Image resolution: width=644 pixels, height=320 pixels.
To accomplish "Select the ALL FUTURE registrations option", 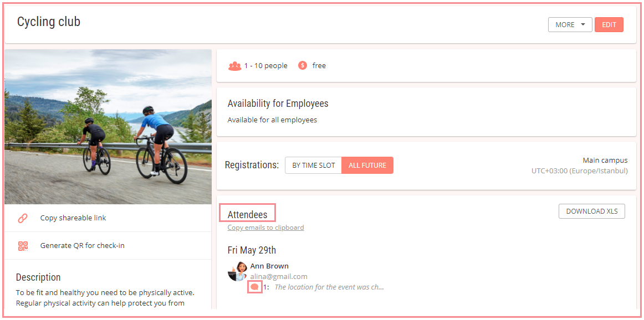I will (367, 166).
